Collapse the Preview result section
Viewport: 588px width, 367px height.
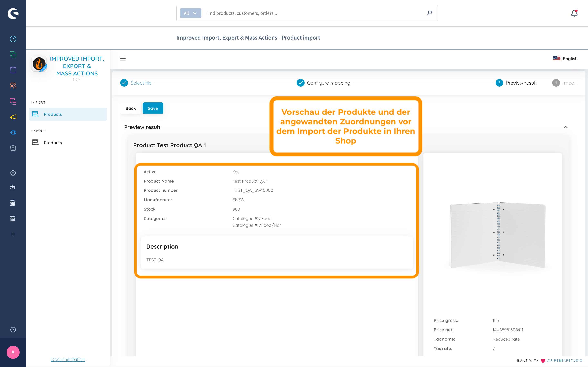click(566, 127)
